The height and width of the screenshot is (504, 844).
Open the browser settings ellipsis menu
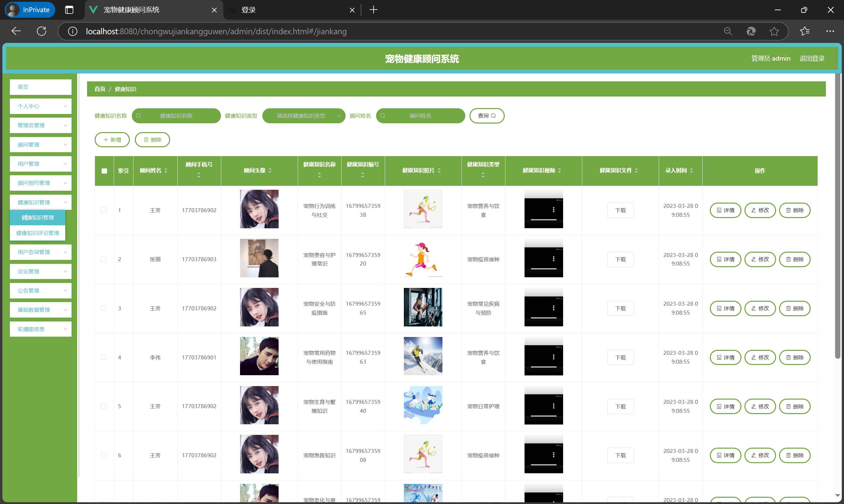tap(830, 31)
